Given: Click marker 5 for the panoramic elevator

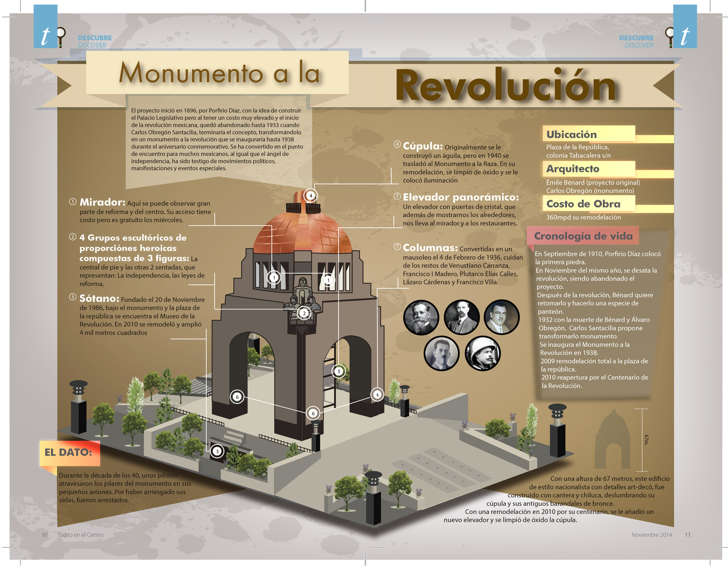Looking at the screenshot, I should pyautogui.click(x=338, y=371).
